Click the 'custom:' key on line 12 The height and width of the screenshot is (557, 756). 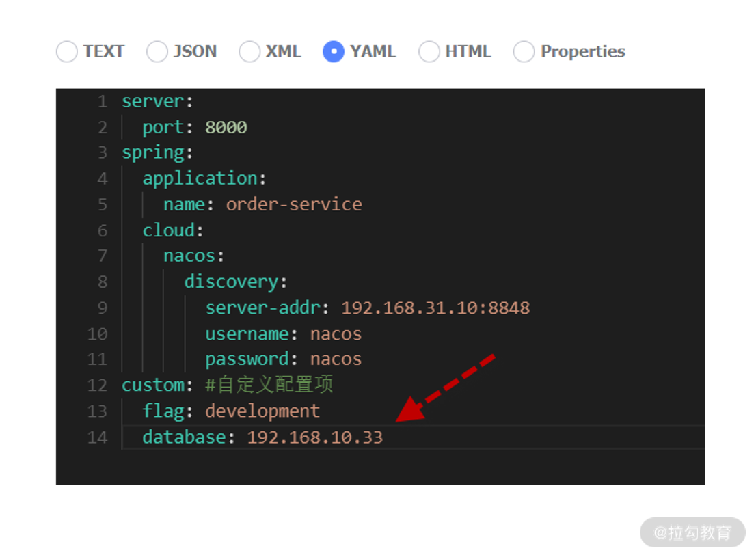pos(157,385)
